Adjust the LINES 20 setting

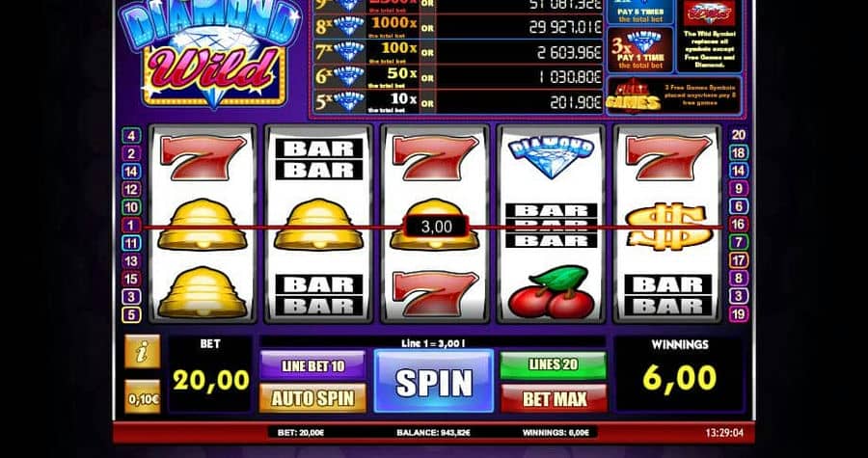click(x=554, y=364)
